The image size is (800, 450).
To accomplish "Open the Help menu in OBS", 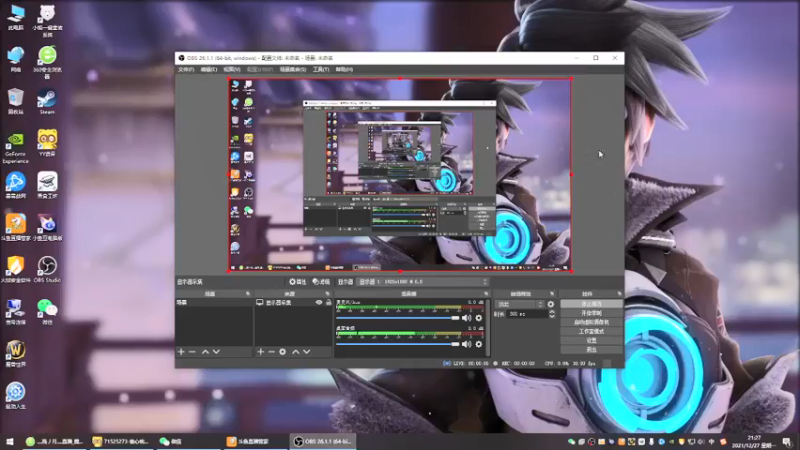I will (x=344, y=69).
